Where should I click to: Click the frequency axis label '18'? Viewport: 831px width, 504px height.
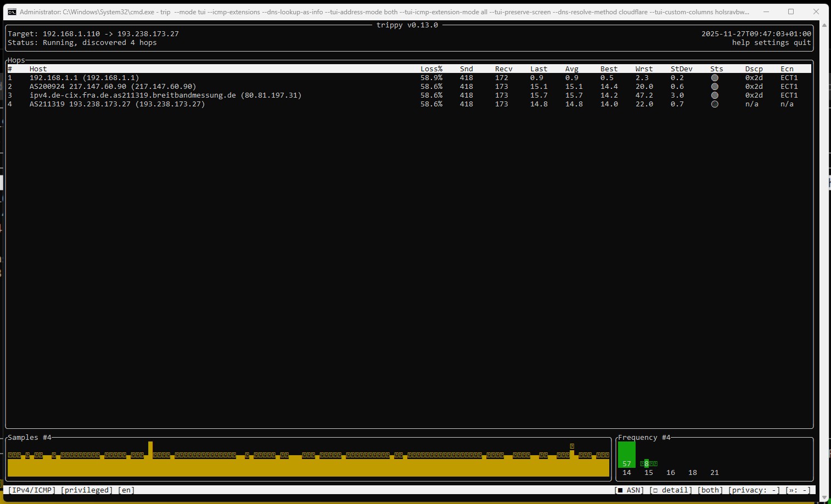pyautogui.click(x=693, y=473)
